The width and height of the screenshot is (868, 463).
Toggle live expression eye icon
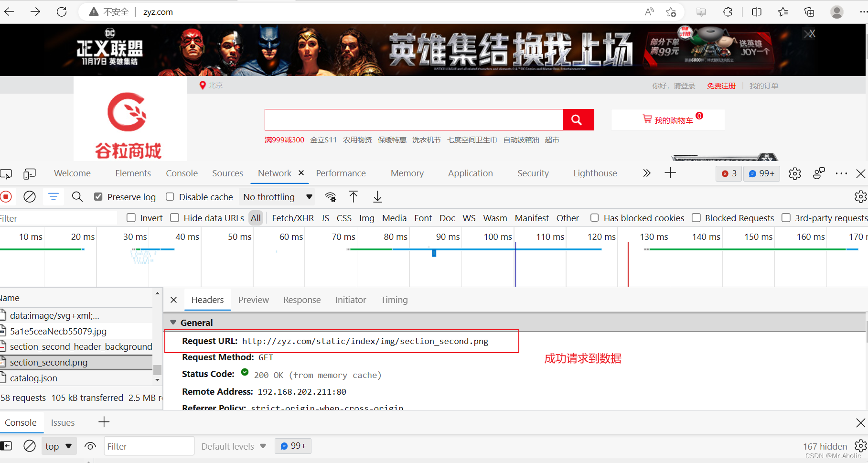[x=90, y=446]
